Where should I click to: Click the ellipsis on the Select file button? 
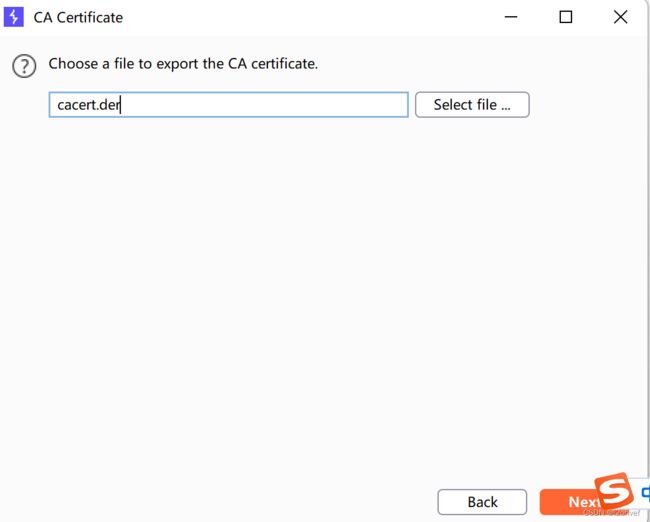[x=506, y=108]
